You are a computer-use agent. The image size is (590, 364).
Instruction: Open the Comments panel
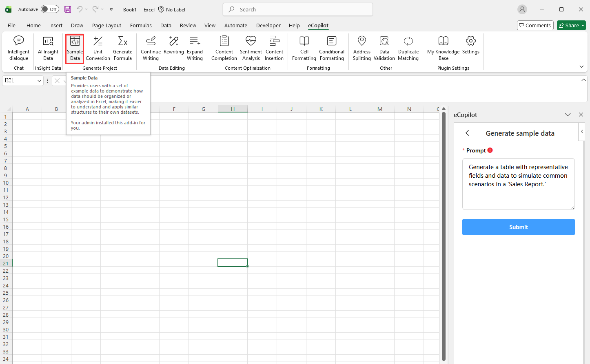(535, 25)
